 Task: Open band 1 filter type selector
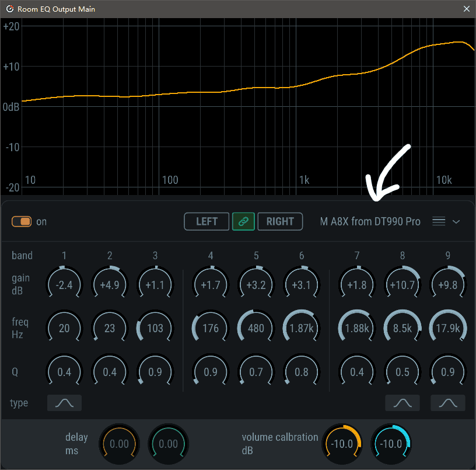64,403
